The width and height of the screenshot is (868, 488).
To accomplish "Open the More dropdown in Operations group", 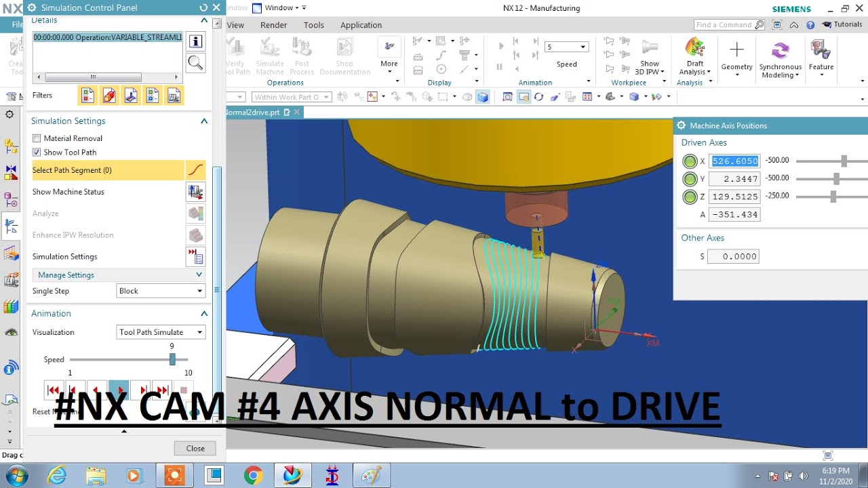I will point(389,60).
